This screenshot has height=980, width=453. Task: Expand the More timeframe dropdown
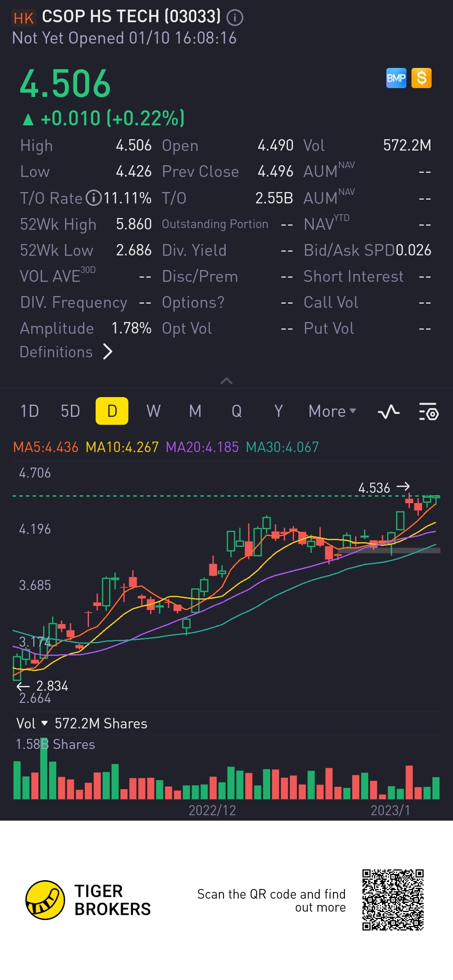click(x=332, y=411)
